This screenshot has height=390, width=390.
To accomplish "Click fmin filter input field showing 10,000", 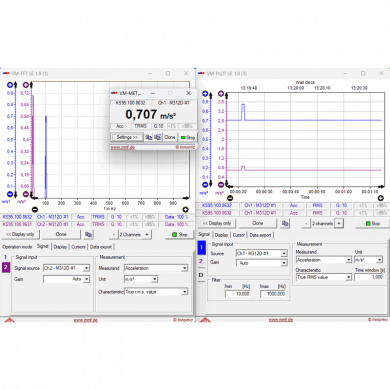I will click(x=237, y=294).
